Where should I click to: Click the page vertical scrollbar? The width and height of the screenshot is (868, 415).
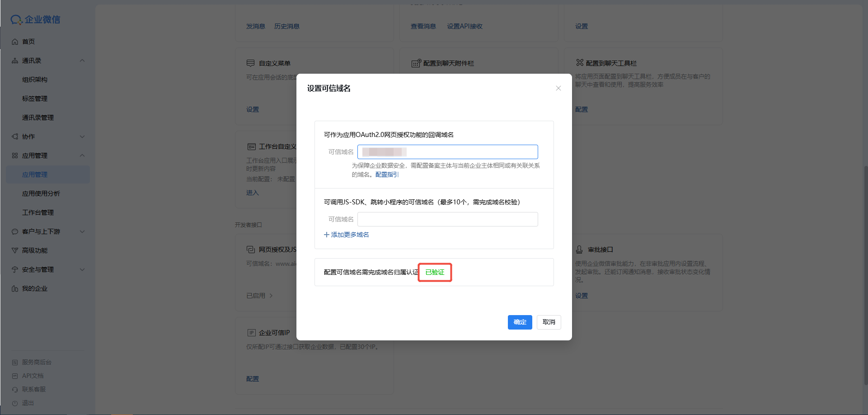[866, 275]
